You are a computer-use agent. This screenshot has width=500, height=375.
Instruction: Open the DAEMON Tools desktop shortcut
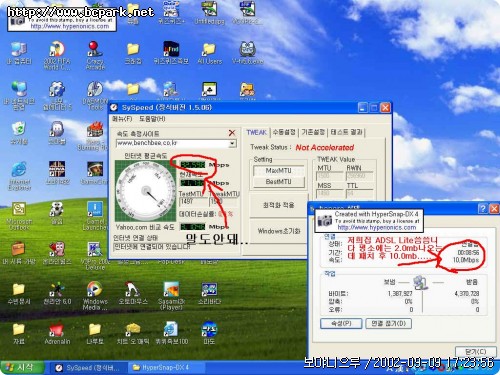(95, 95)
